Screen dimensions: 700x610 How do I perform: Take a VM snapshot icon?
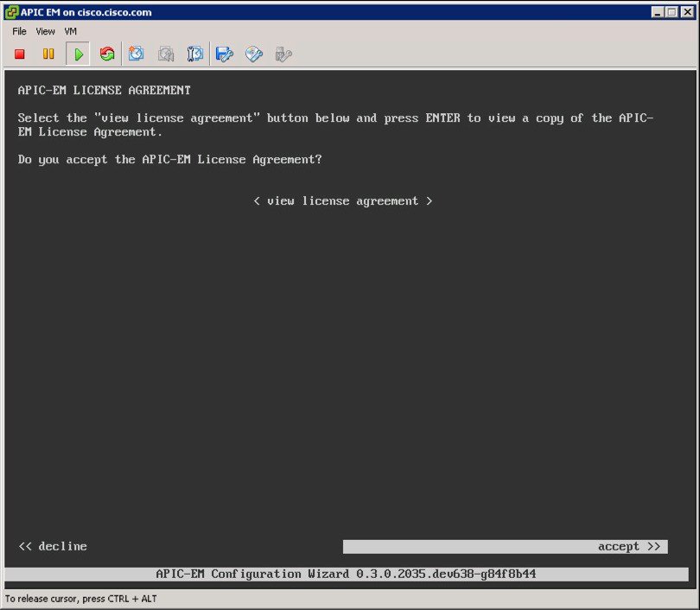[137, 54]
